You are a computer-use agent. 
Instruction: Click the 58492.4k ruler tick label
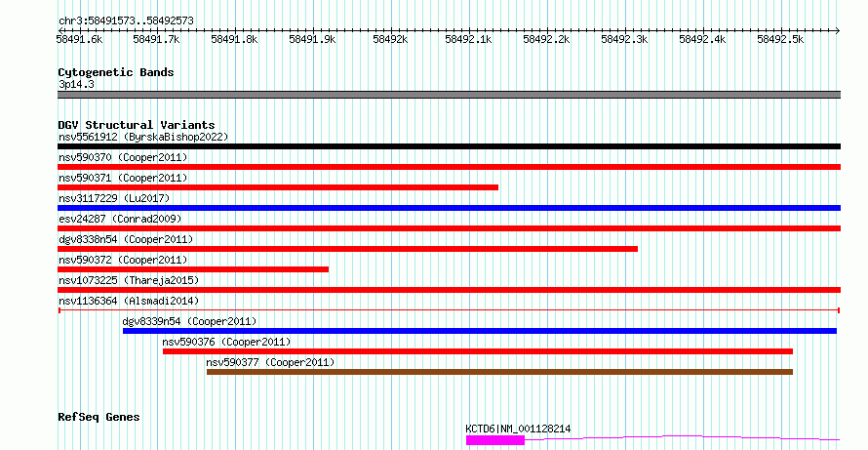[x=702, y=39]
